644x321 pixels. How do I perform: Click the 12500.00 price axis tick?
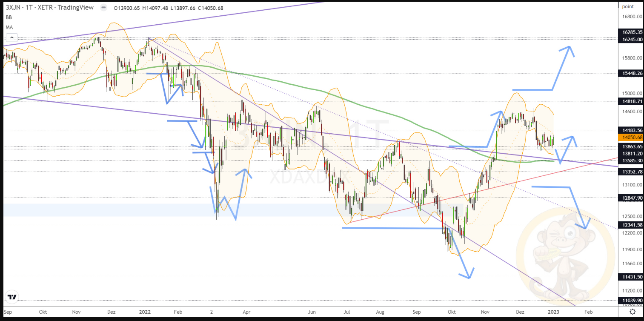632,216
